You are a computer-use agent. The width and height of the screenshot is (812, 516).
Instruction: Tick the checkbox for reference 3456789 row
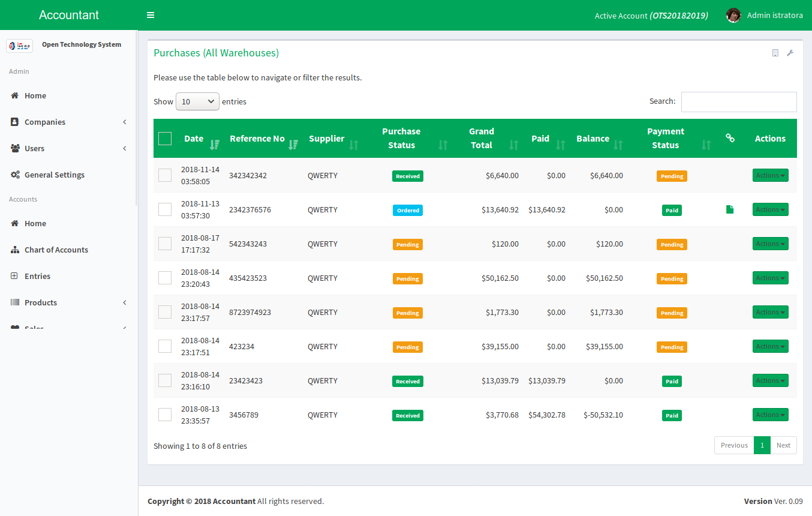coord(165,415)
